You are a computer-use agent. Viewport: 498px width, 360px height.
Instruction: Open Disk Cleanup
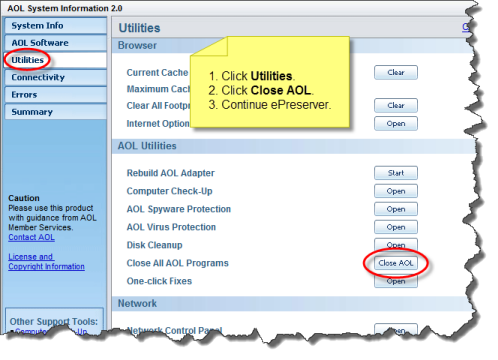click(396, 245)
